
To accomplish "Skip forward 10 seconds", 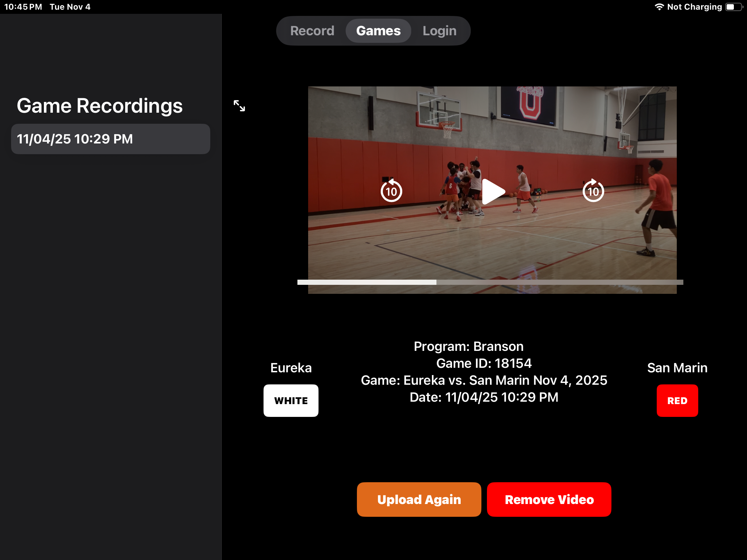I will coord(593,191).
